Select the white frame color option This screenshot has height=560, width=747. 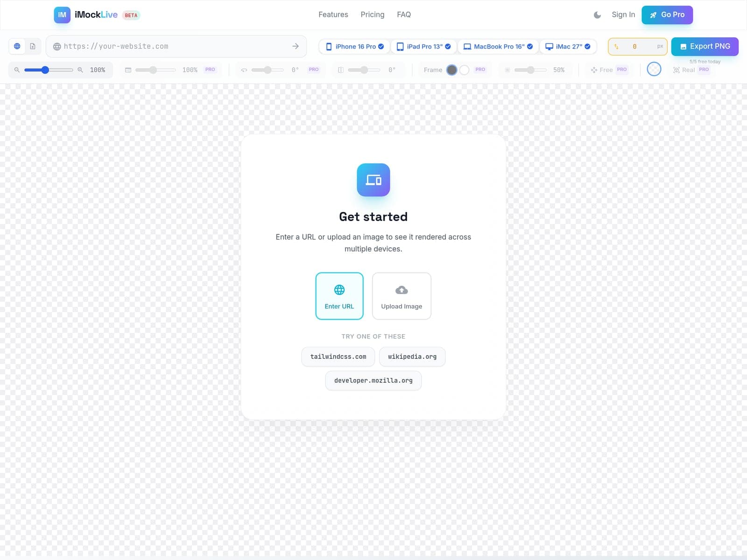(x=464, y=70)
